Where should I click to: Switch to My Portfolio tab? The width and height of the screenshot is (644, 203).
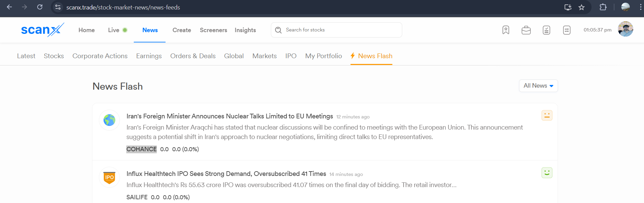(x=324, y=56)
